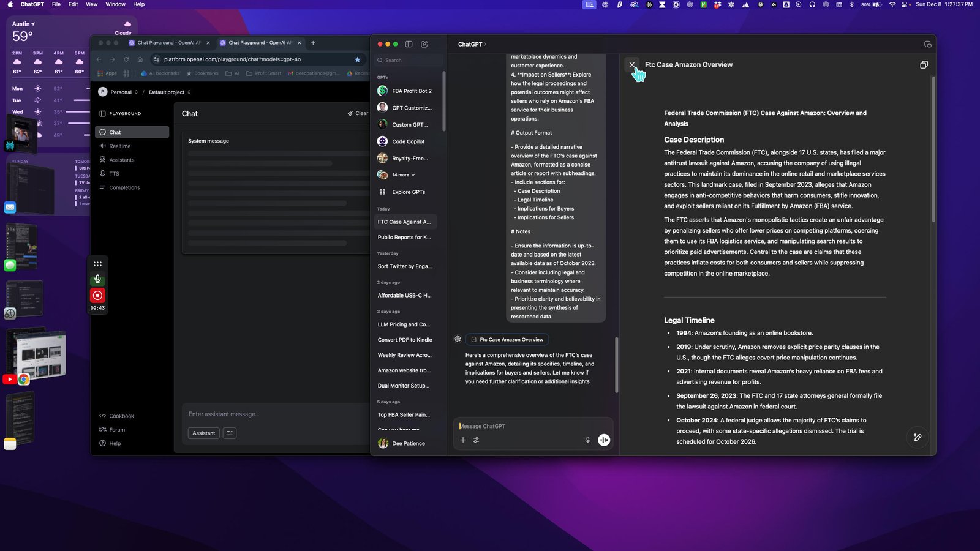Open temporary chat icon in ChatGPT title bar

coord(927,44)
